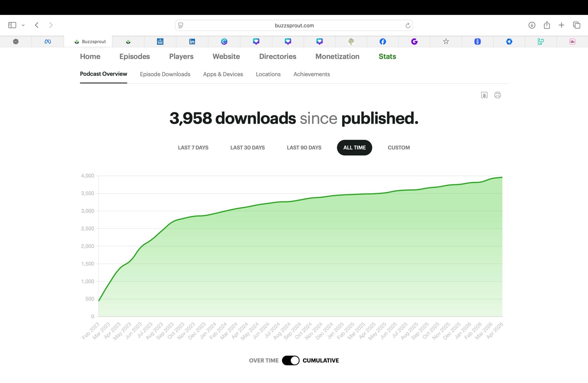Screen dimensions: 588x383
Task: Toggle the Safari sidebar button
Action: 12,25
